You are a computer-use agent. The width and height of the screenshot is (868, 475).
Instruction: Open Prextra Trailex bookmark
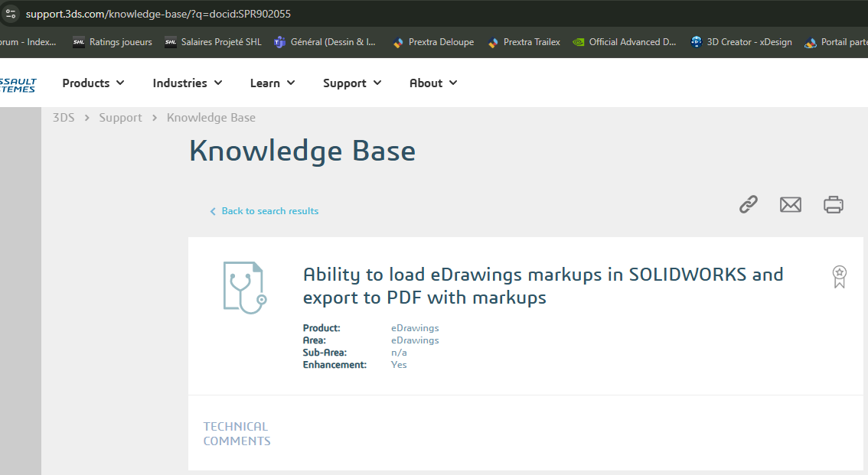(x=524, y=42)
